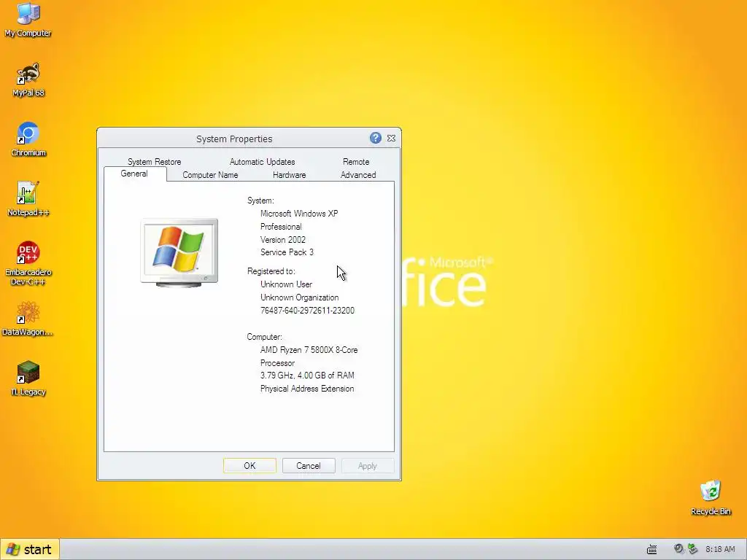
Task: Open the Advanced tab
Action: pyautogui.click(x=358, y=175)
